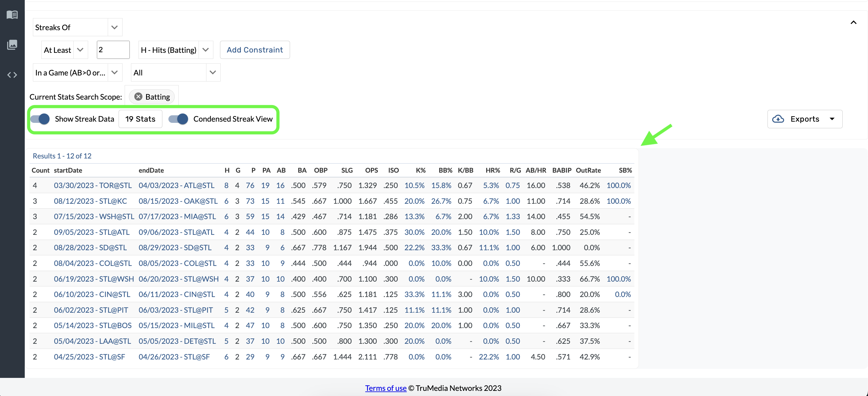Open the H - Hits (Batting) stat dropdown
This screenshot has width=868, height=396.
coord(206,50)
